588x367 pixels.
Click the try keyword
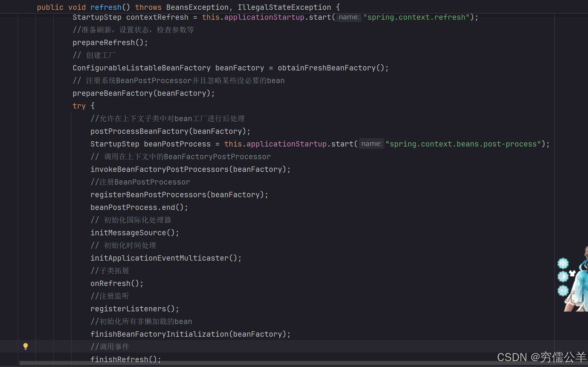click(x=79, y=106)
